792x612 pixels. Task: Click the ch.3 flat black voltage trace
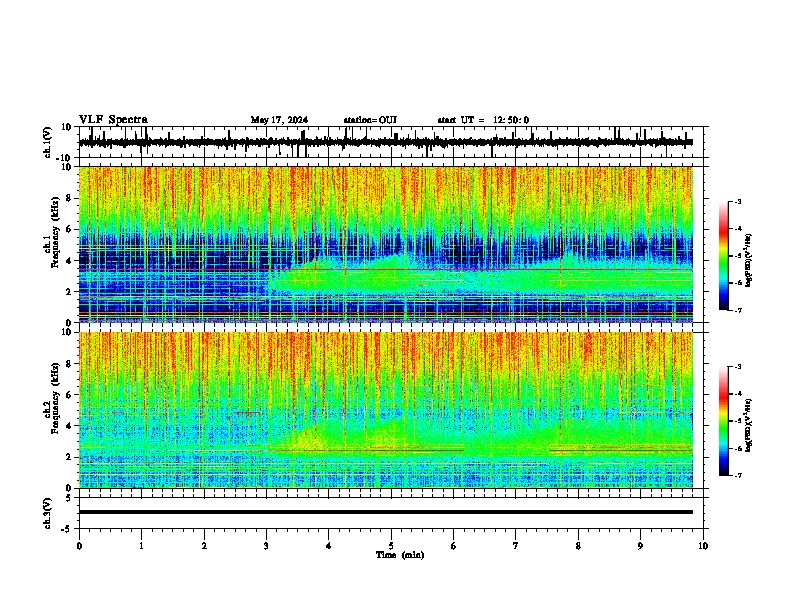pyautogui.click(x=385, y=512)
